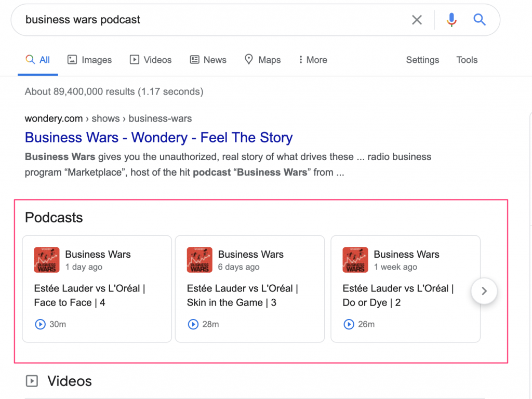
Task: Open search Settings
Action: click(x=422, y=60)
